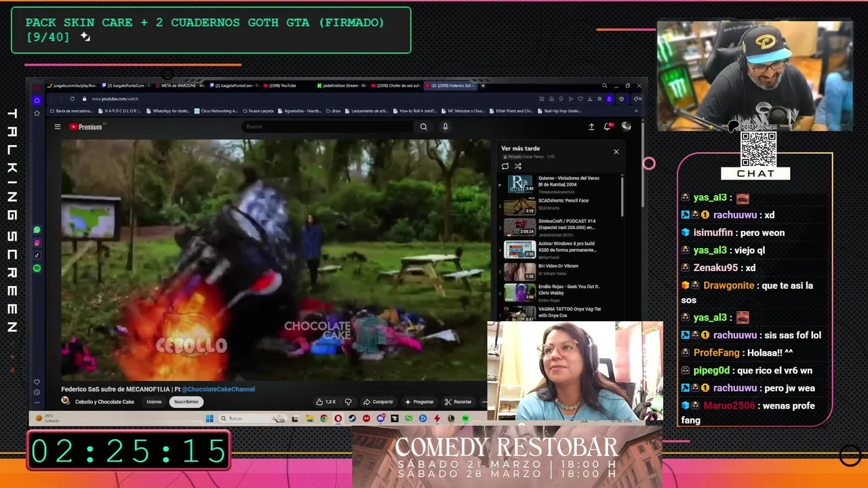Open Activar Windows 8 pro build video

[561, 249]
